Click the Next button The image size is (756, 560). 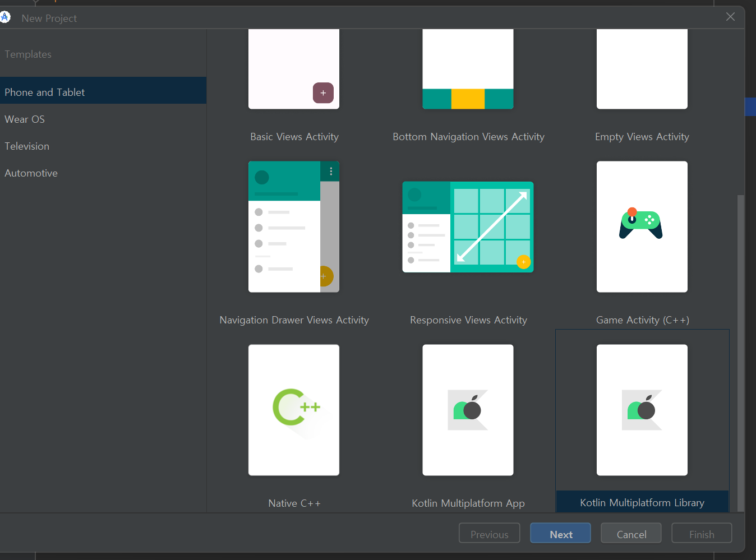560,534
